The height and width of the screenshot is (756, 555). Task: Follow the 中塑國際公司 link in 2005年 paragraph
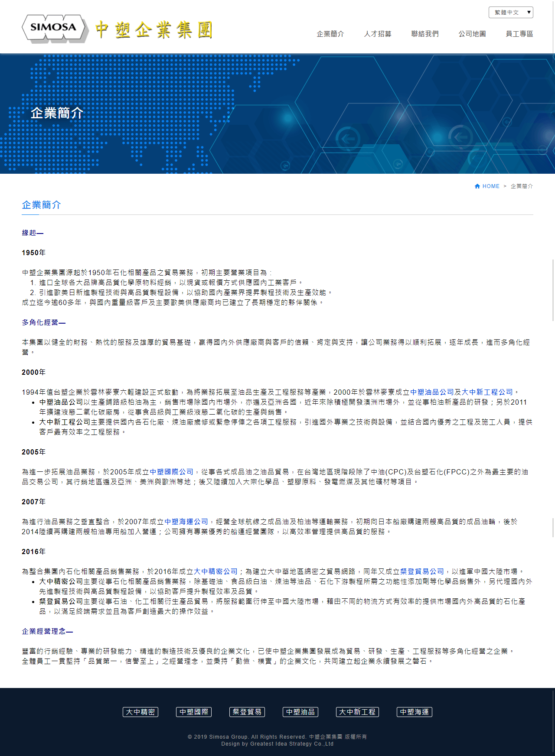click(171, 472)
